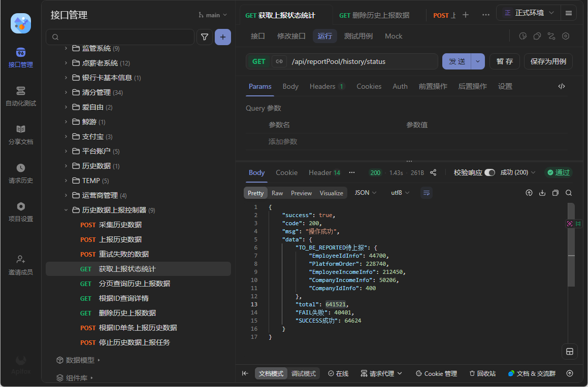Screen dimensions: 588x387
Task: Open the 测试用例 tab
Action: (358, 36)
